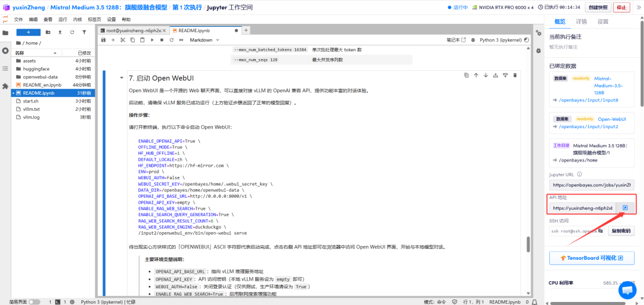
Task: Open the Mistral-Medium-3.5-128B dataset link
Action: (609, 85)
